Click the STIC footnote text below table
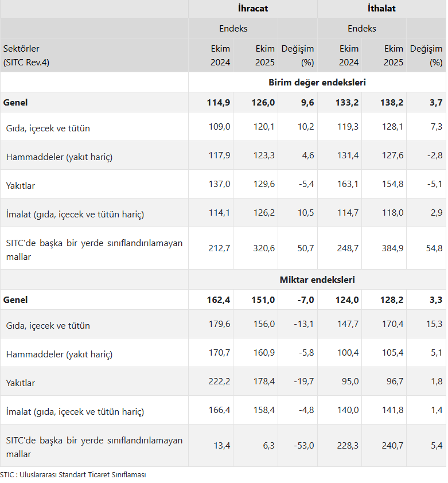The height and width of the screenshot is (483, 448). click(73, 475)
